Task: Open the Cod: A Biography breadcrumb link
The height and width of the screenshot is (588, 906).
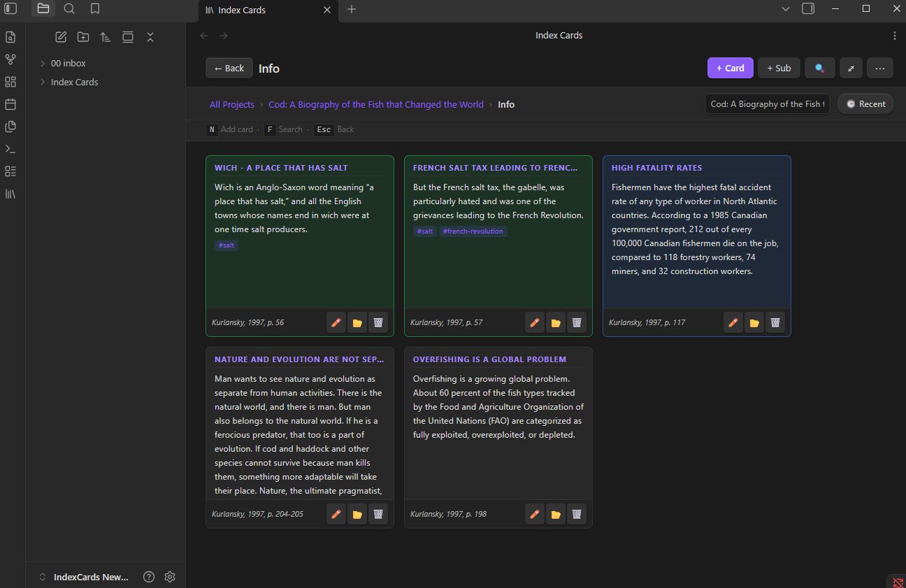Action: (376, 104)
